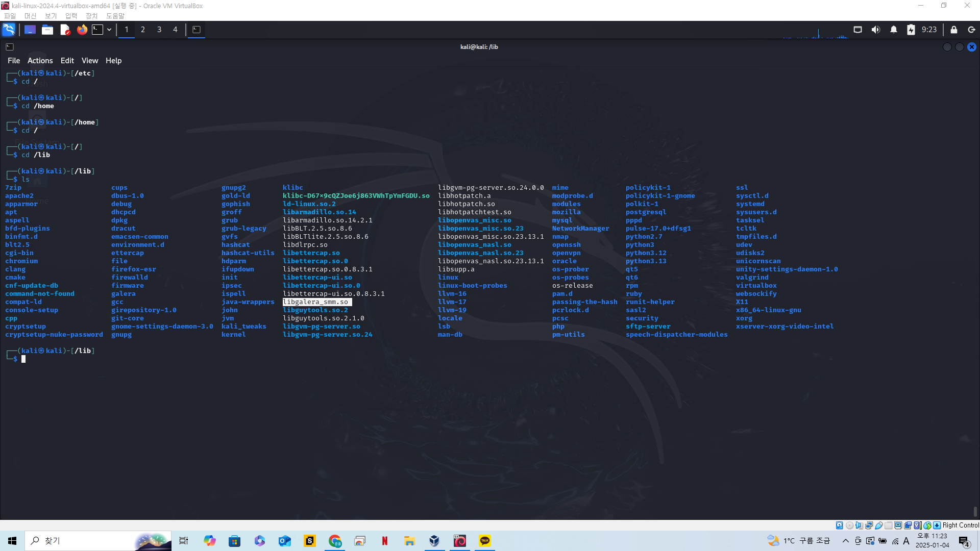Click the CPU graph monitor in panel

(x=816, y=33)
